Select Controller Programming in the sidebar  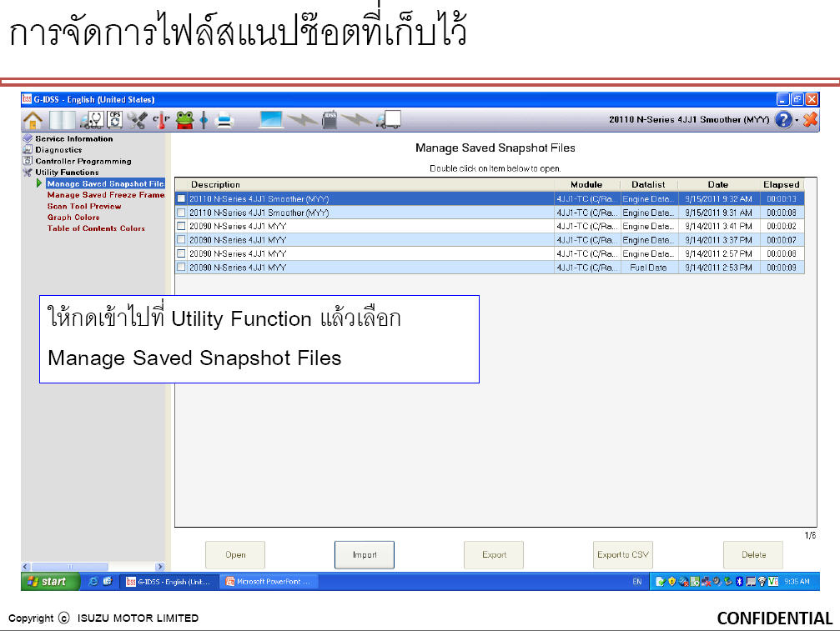tap(83, 161)
